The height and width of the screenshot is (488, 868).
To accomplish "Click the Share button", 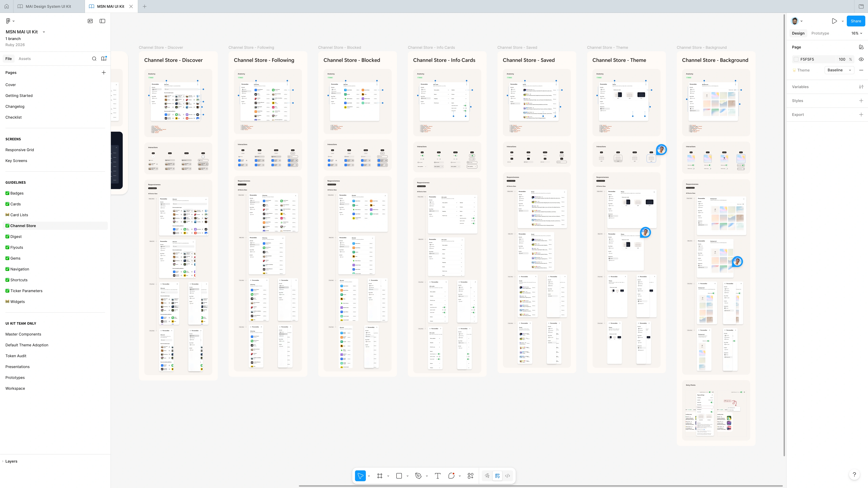I will (855, 21).
